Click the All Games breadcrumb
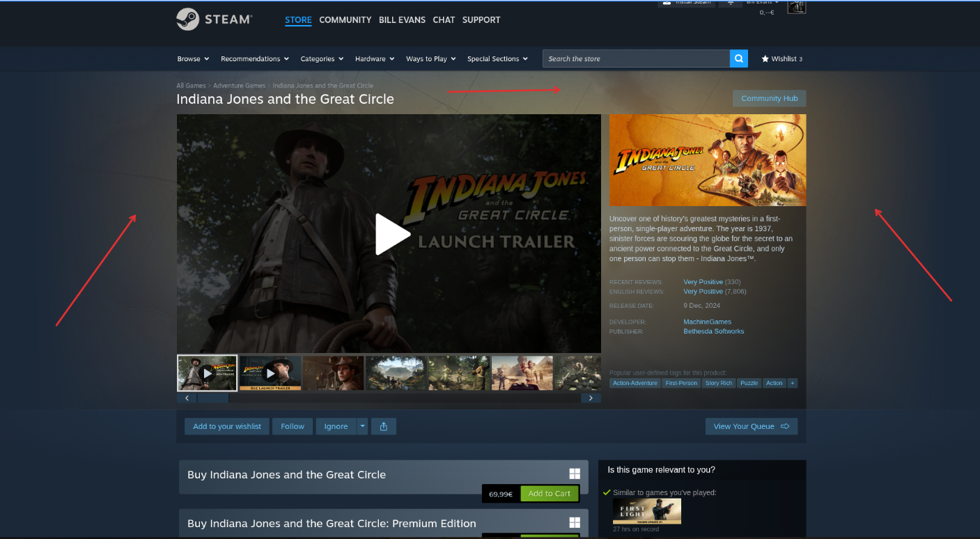Image resolution: width=980 pixels, height=539 pixels. (x=191, y=86)
